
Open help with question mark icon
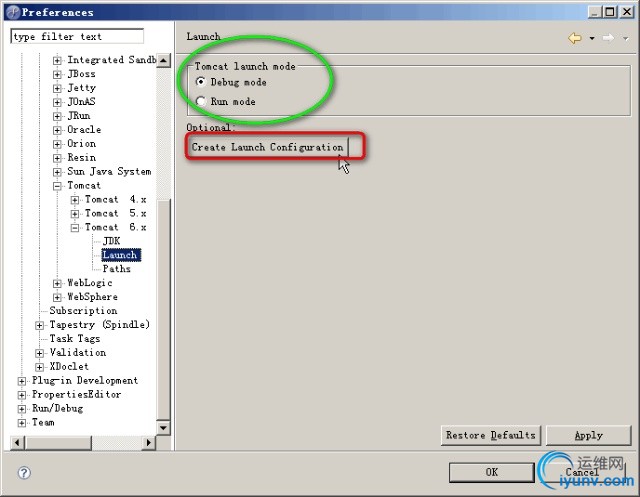pos(24,473)
